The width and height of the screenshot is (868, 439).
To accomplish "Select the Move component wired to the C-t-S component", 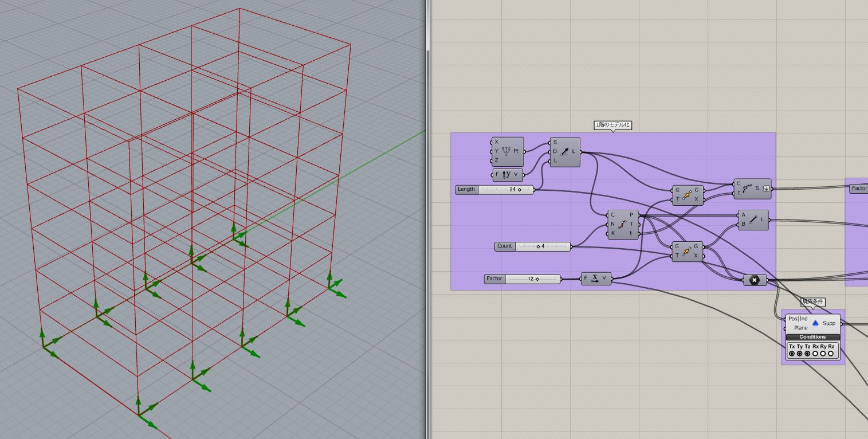I will pos(686,195).
